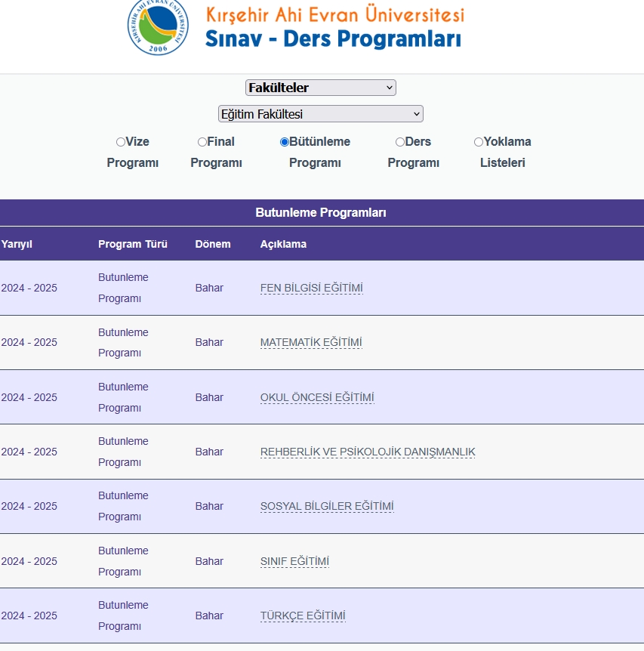Click the Kırşehir Ahi Evran Üniversitesi title text
The height and width of the screenshot is (651, 644).
335,14
